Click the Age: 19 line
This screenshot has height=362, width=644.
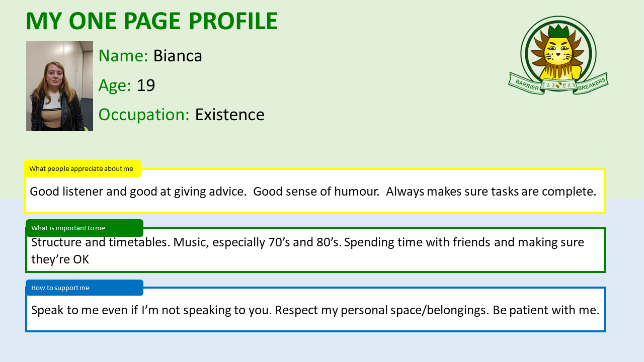(x=127, y=85)
